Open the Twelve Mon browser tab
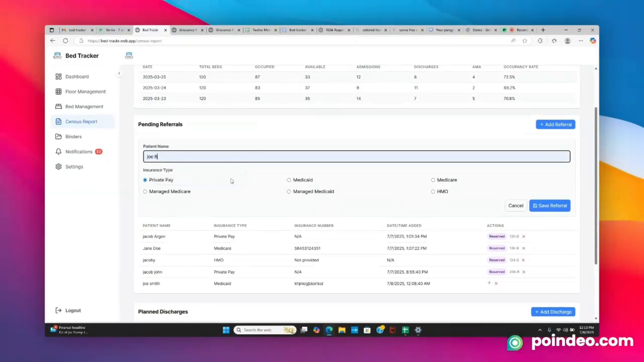Screen dimensions: 644x362 pyautogui.click(x=261, y=30)
